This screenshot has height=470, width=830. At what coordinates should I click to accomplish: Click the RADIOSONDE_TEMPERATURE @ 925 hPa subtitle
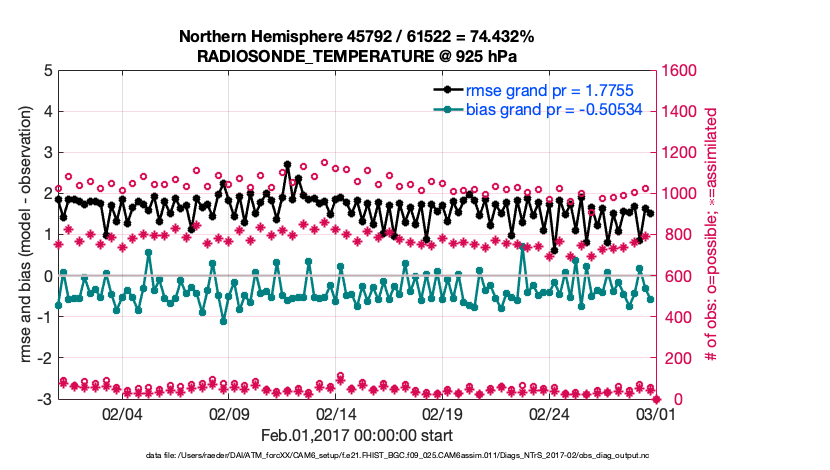point(356,56)
